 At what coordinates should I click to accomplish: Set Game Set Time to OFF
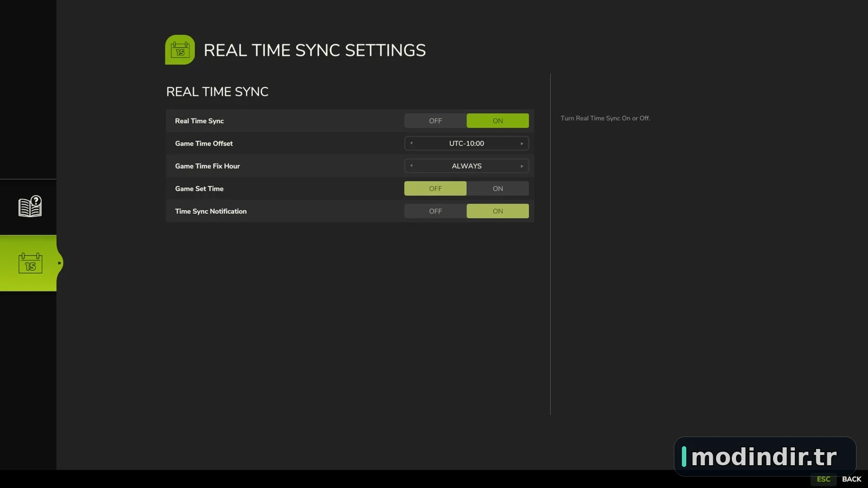pos(435,189)
